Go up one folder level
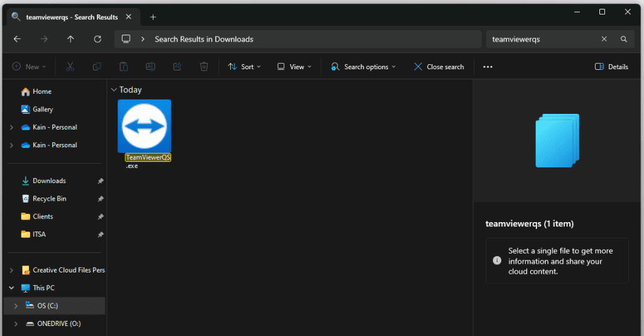644x336 pixels. pos(70,39)
